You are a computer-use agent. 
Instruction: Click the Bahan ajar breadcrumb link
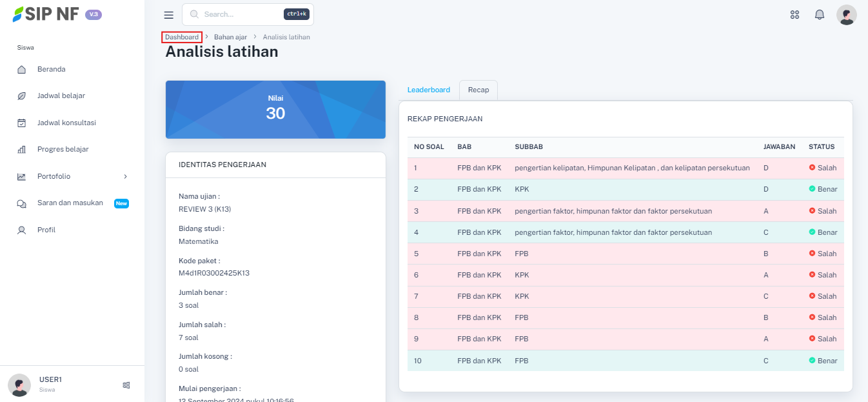[230, 37]
